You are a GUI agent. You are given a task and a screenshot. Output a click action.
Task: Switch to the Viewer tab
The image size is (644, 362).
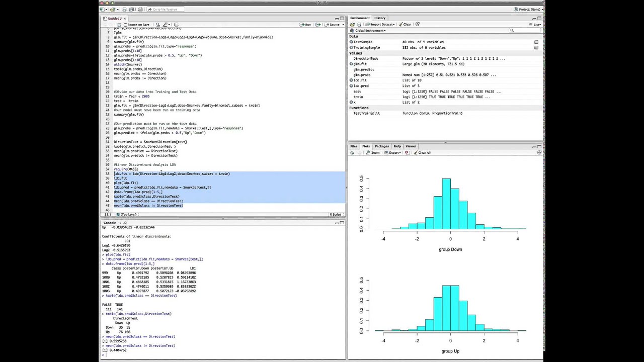411,146
